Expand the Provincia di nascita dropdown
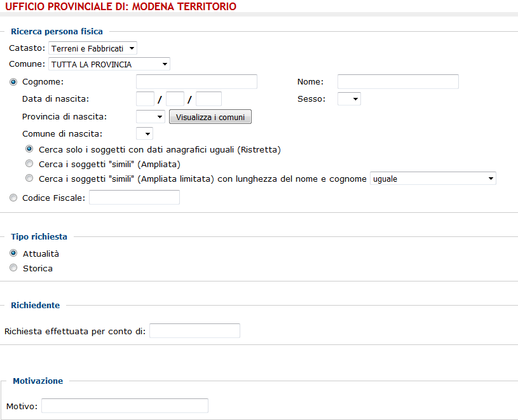 click(150, 116)
